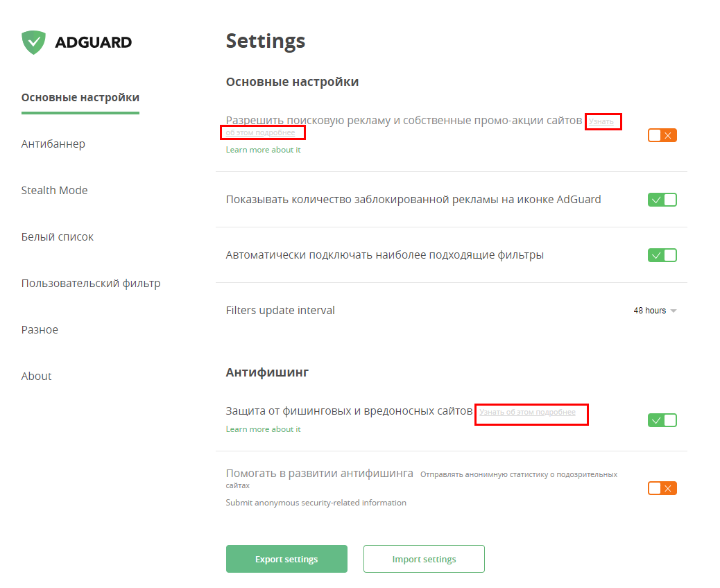The height and width of the screenshot is (588, 720).
Task: Click Learn more about it under search ads setting
Action: pos(263,149)
